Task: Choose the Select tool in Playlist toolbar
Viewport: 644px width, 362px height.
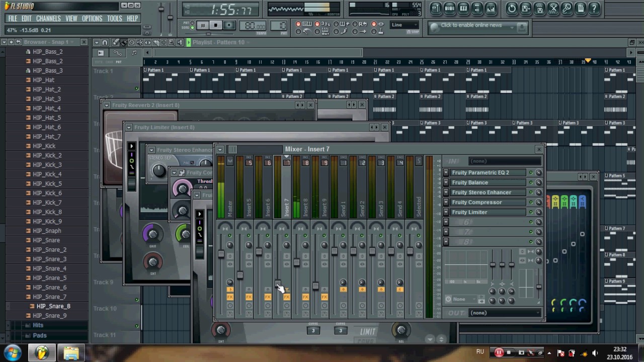Action: point(164,42)
